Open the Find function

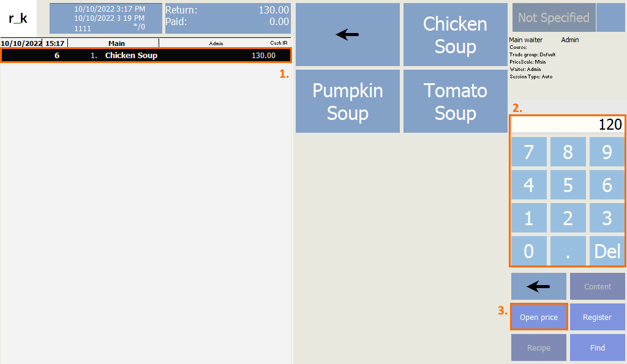coord(597,347)
